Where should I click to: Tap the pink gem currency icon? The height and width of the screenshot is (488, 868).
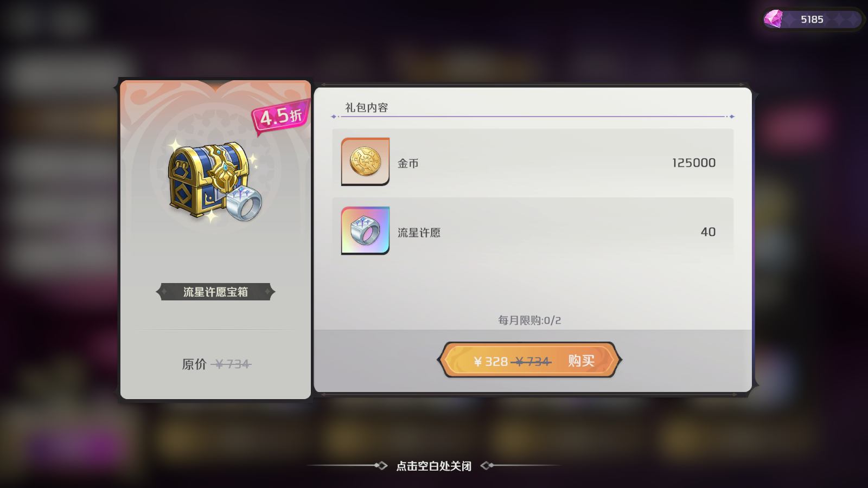[774, 19]
